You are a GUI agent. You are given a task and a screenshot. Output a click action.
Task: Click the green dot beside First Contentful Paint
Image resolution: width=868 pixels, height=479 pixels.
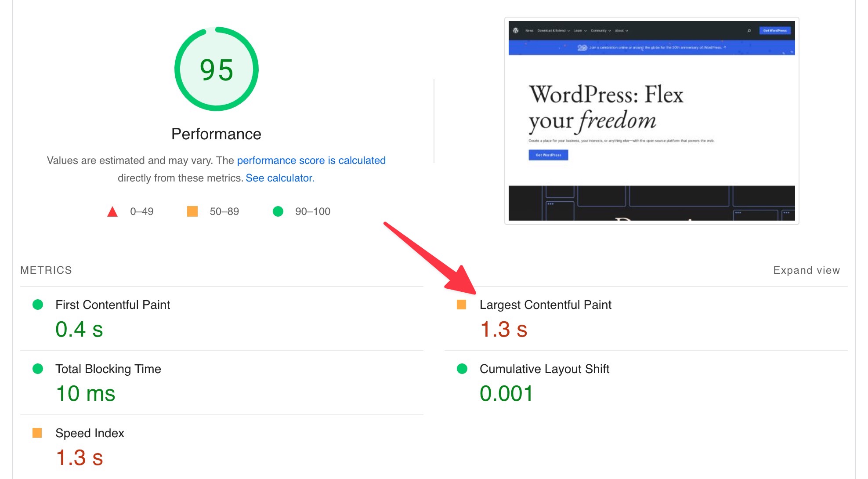(38, 305)
